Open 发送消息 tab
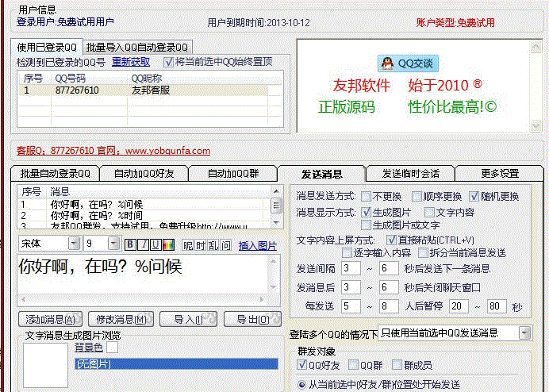Image resolution: width=549 pixels, height=392 pixels. (322, 174)
